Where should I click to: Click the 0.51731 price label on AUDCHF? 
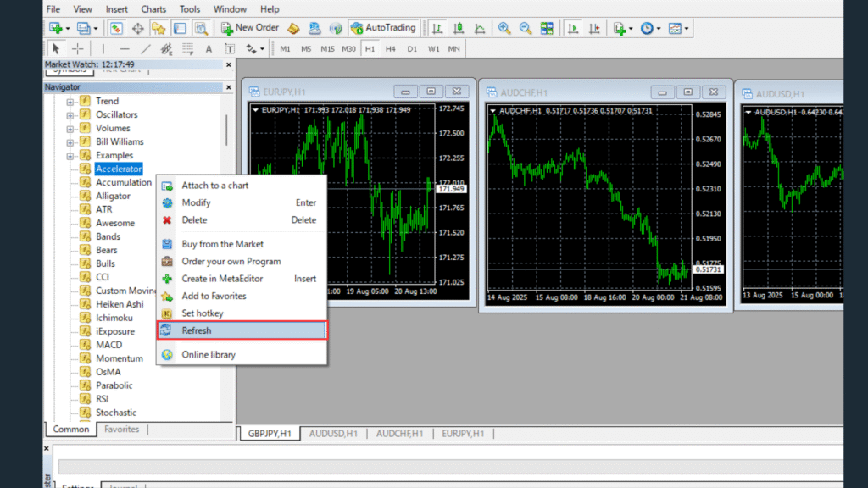[708, 269]
